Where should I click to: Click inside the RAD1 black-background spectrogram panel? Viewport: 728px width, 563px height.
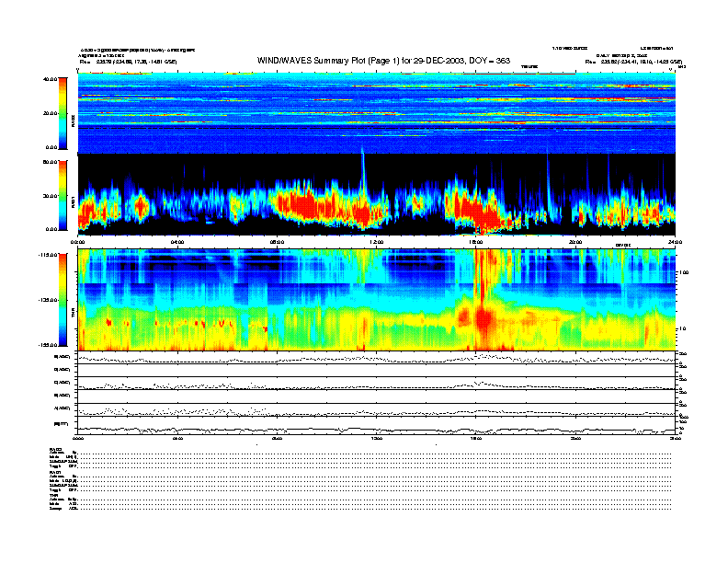click(377, 194)
